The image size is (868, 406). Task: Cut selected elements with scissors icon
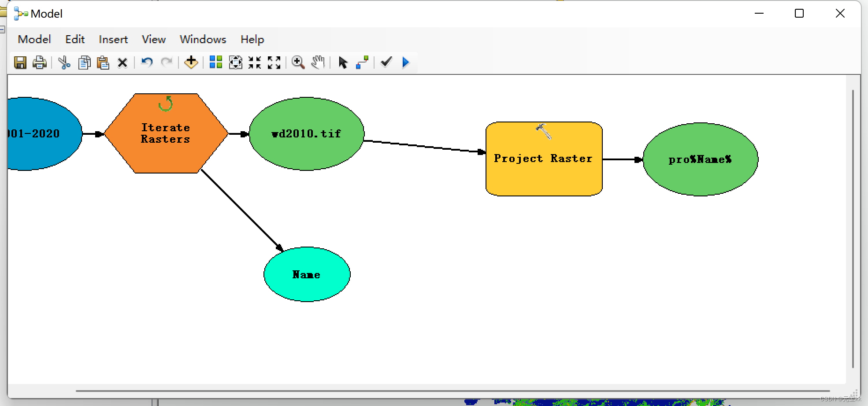(x=64, y=63)
